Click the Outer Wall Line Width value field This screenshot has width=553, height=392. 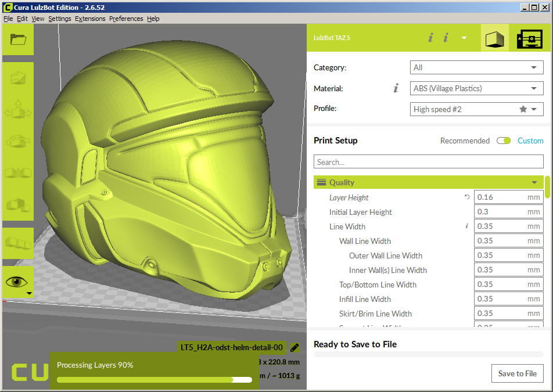509,255
